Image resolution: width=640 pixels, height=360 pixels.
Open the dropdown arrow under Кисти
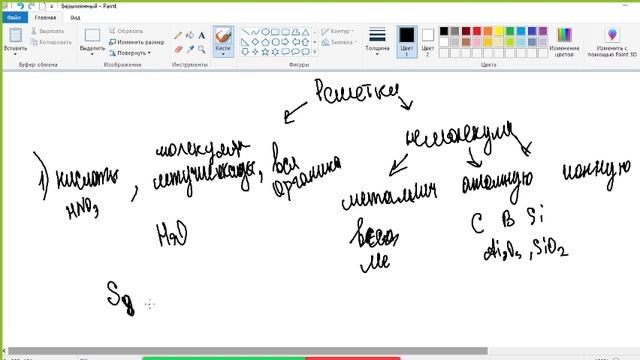pos(223,54)
